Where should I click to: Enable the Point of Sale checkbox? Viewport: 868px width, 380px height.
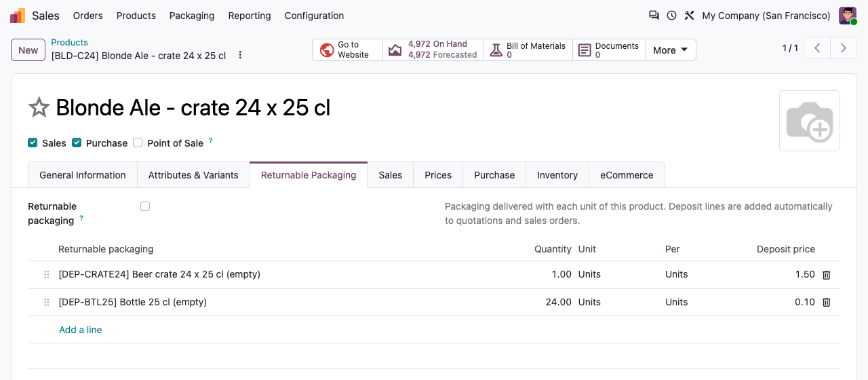click(x=138, y=142)
